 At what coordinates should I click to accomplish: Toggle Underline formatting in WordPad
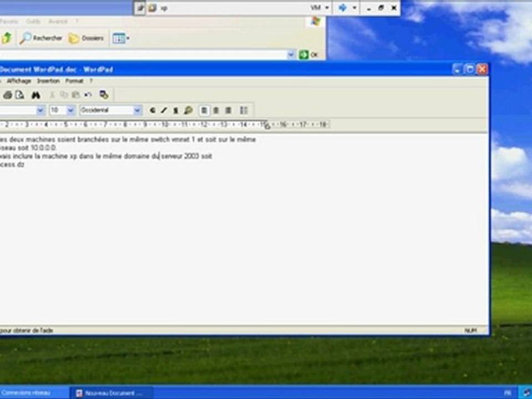click(x=176, y=110)
